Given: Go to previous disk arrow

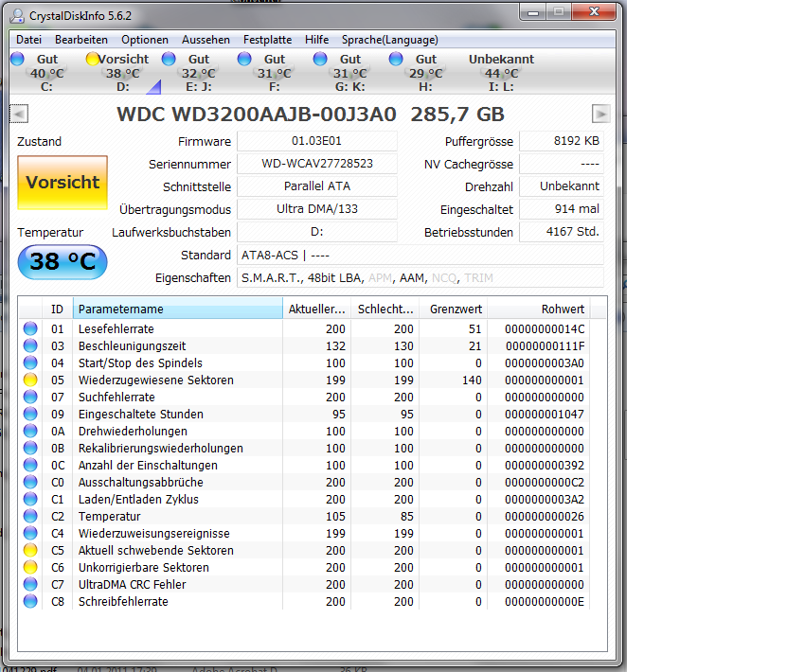Looking at the screenshot, I should point(19,114).
